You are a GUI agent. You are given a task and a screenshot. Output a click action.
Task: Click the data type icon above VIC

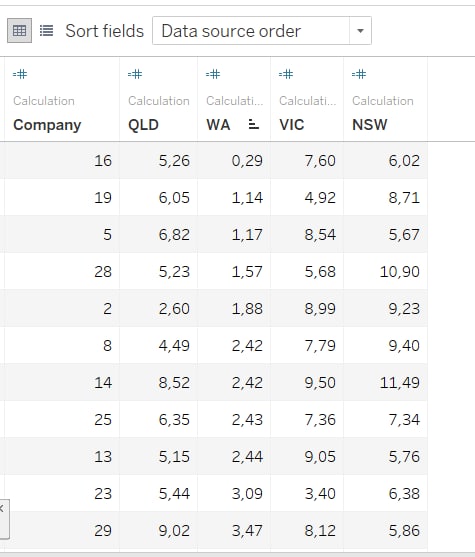[x=286, y=74]
